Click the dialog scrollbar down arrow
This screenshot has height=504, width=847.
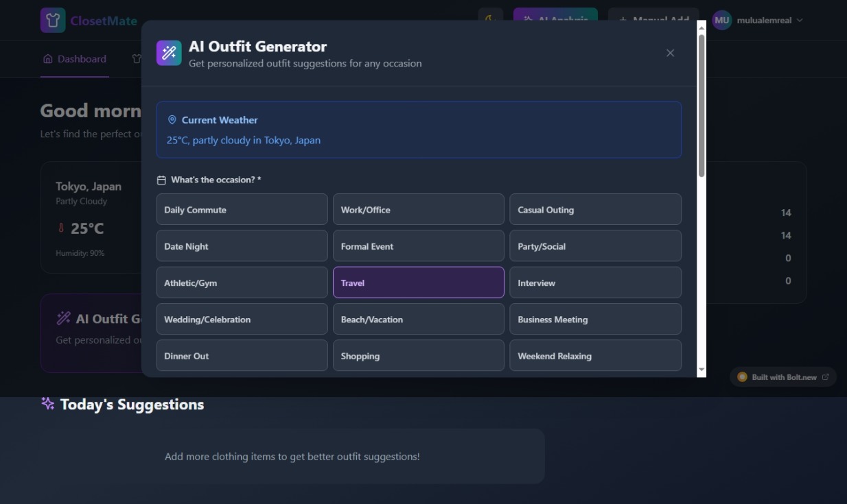701,370
